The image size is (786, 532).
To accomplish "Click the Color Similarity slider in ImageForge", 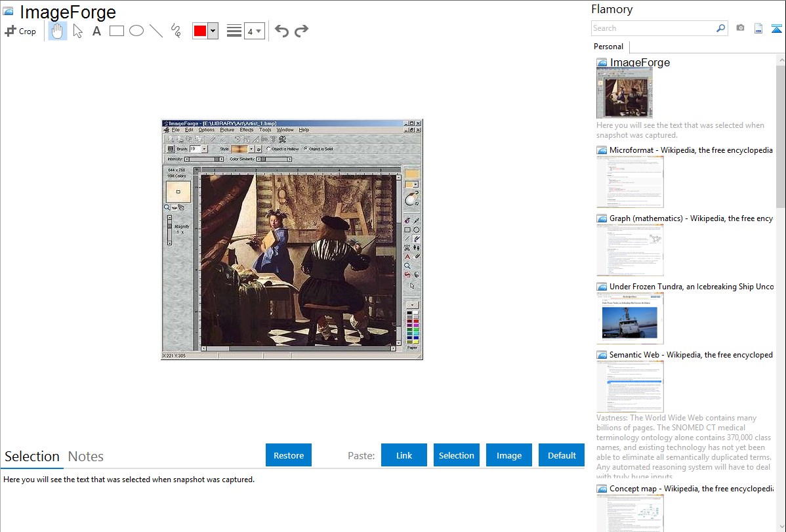I will pyautogui.click(x=274, y=159).
